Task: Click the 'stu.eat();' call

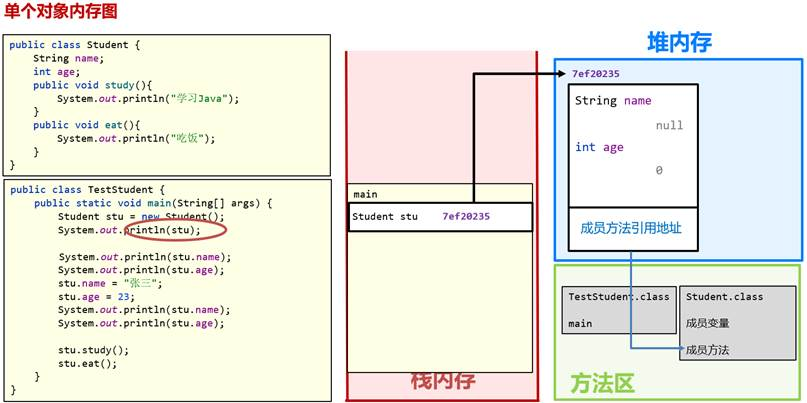Action: 87,363
